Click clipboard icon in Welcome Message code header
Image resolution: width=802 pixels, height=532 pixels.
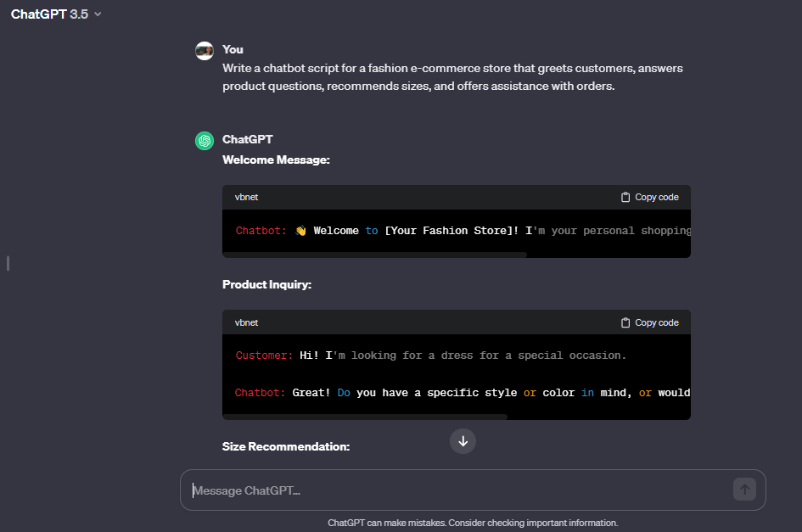tap(625, 197)
